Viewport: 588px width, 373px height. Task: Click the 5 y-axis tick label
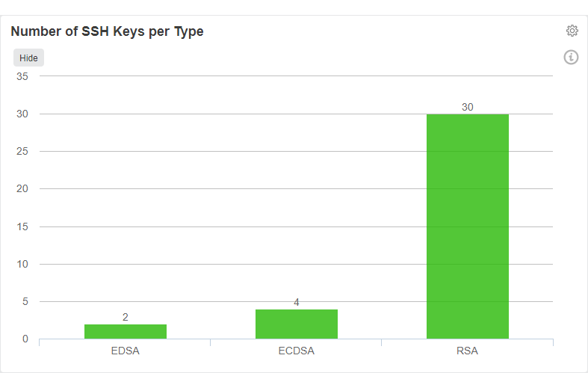(25, 301)
